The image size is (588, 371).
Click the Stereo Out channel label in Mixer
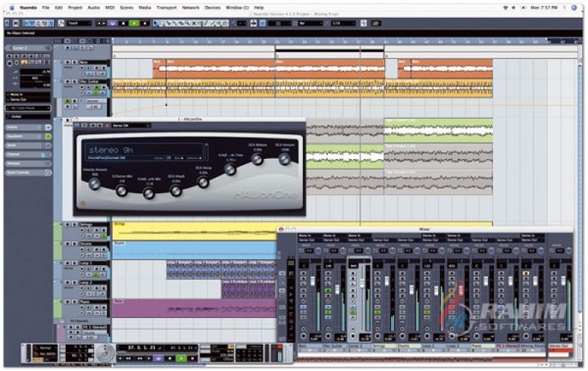[558, 346]
